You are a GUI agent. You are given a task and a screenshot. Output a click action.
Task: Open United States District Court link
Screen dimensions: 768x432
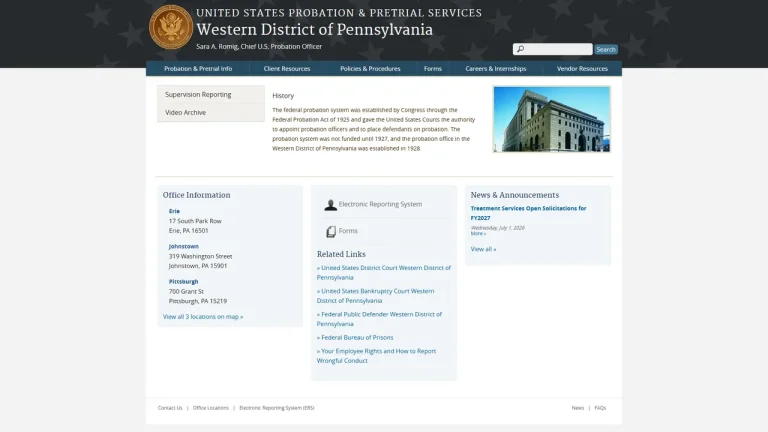tap(384, 272)
